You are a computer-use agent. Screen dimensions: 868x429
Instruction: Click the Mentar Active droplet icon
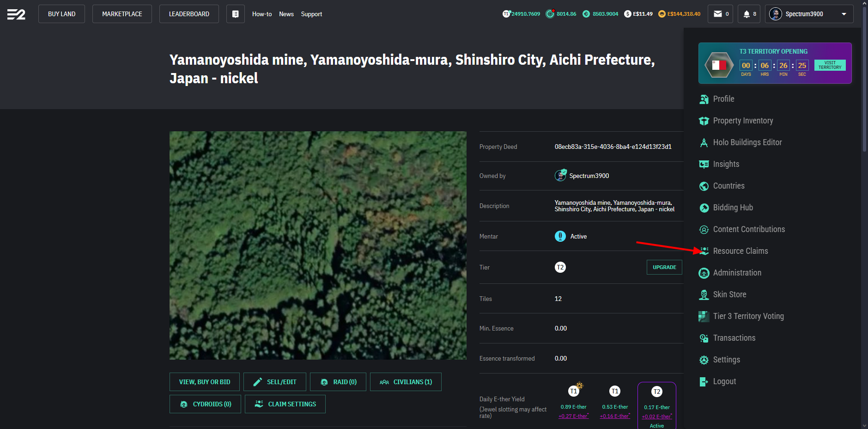point(560,236)
